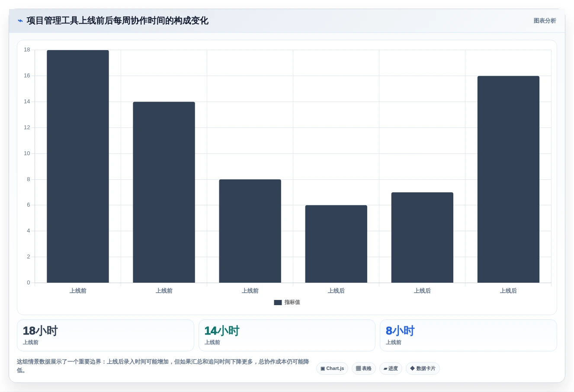This screenshot has width=574, height=392.
Task: Click the y-axis label 18
Action: (x=27, y=50)
